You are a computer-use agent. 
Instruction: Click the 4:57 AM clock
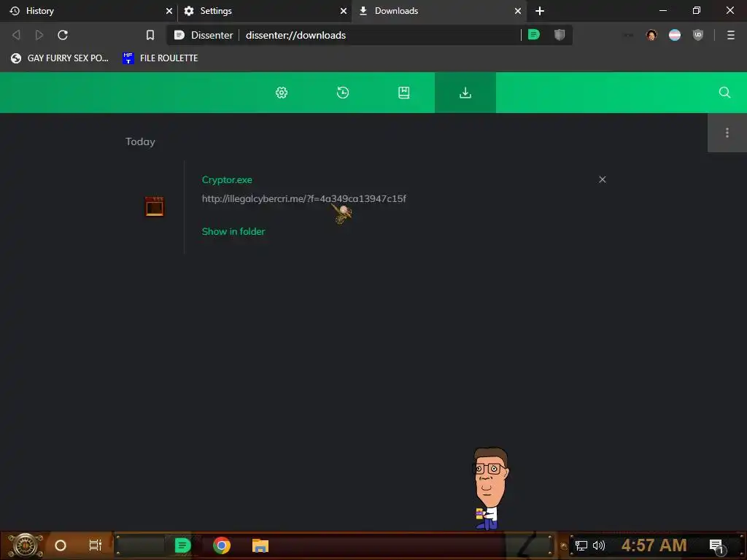(654, 545)
